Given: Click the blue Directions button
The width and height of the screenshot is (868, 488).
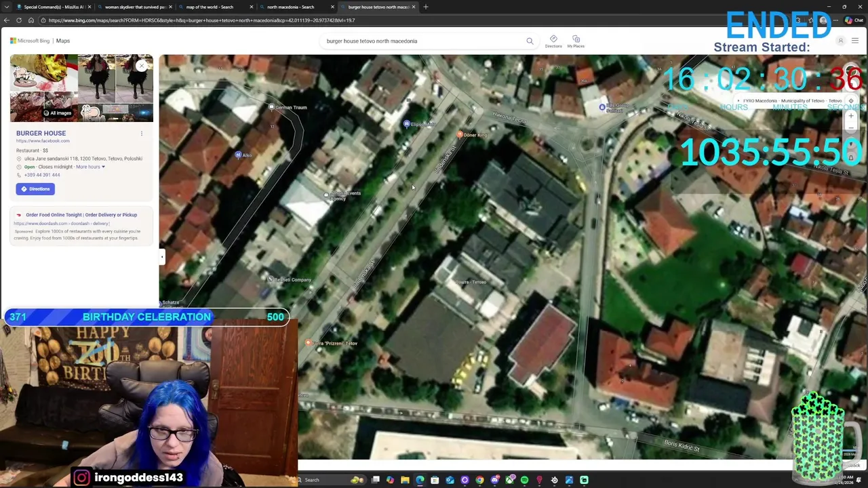Looking at the screenshot, I should click(35, 189).
